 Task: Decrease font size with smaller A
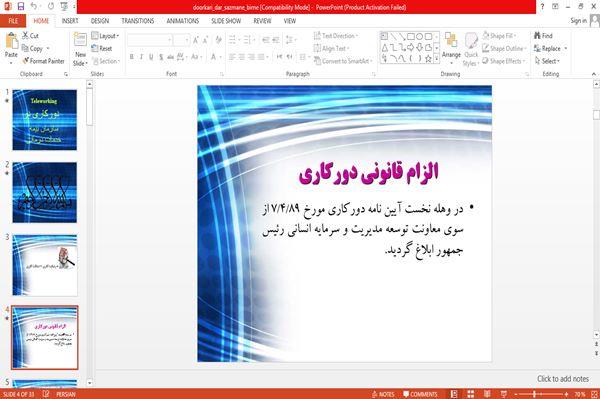205,40
